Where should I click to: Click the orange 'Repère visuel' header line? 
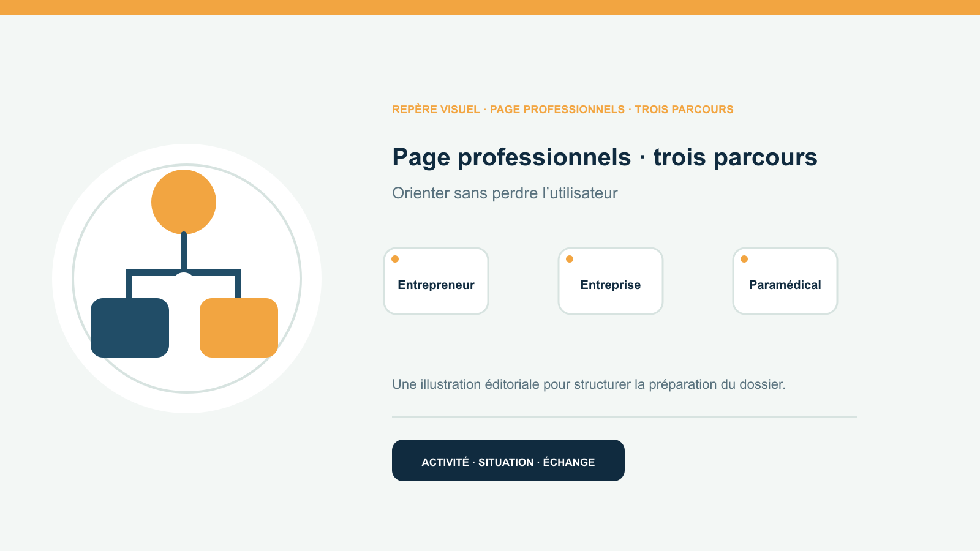[x=563, y=110]
